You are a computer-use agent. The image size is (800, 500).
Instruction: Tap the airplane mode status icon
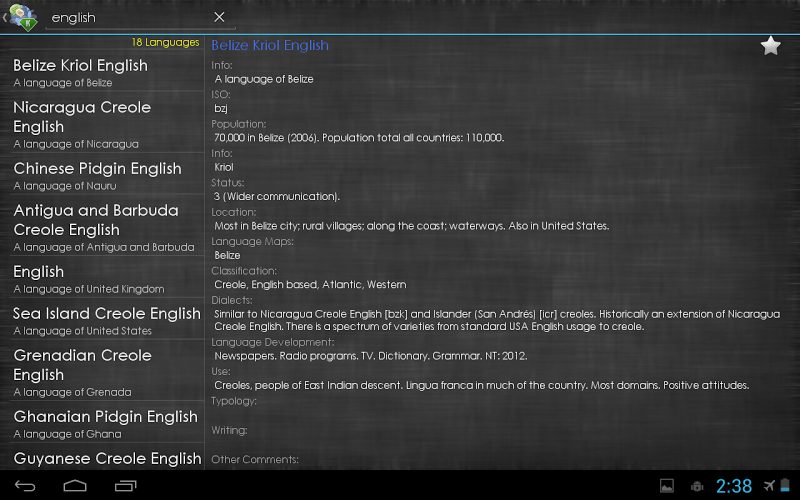click(x=769, y=485)
